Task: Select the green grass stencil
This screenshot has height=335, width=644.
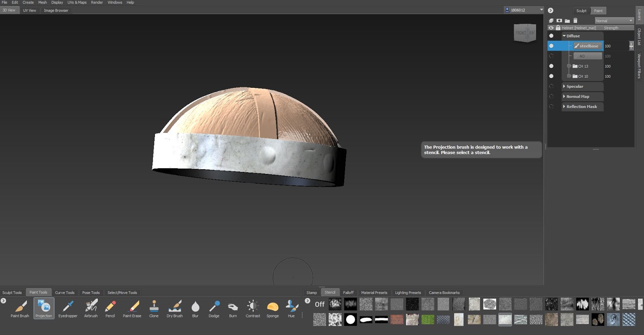Action: click(x=428, y=320)
